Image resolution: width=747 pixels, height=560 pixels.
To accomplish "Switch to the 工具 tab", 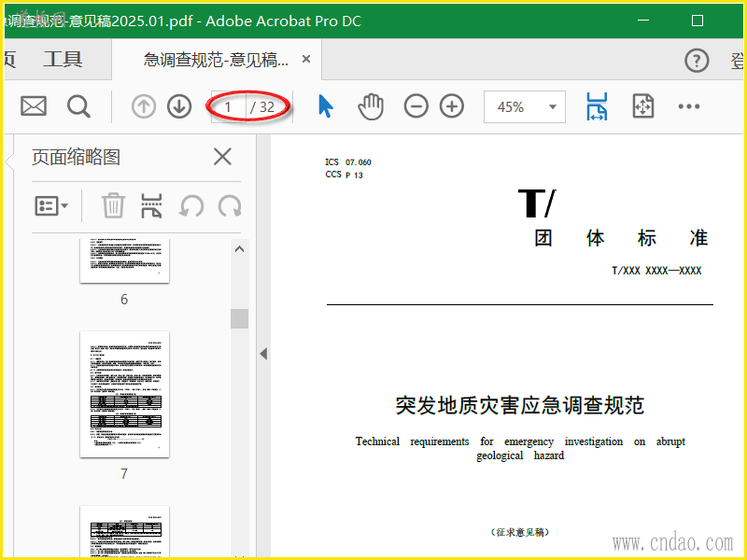I will [63, 60].
